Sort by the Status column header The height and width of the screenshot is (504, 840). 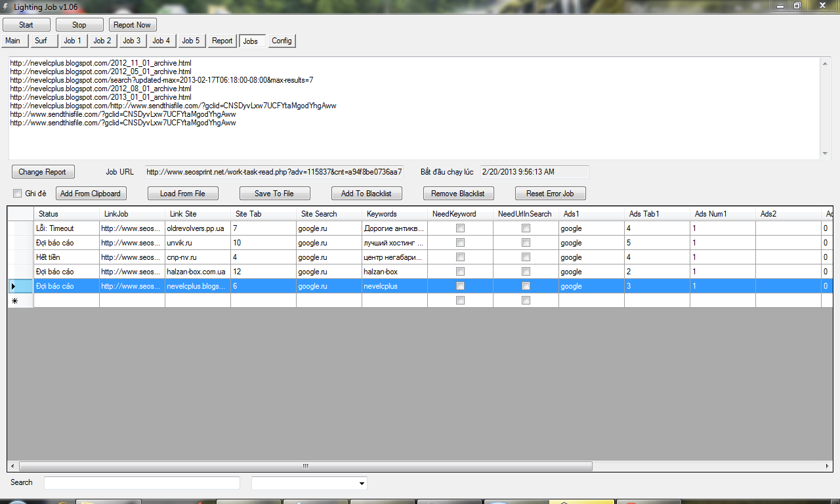(x=66, y=214)
